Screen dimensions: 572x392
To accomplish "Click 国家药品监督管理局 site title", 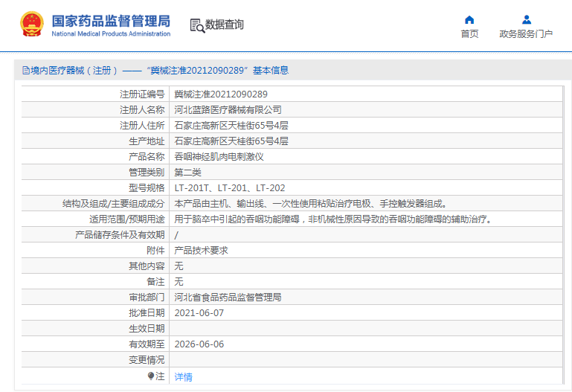I will [x=111, y=21].
